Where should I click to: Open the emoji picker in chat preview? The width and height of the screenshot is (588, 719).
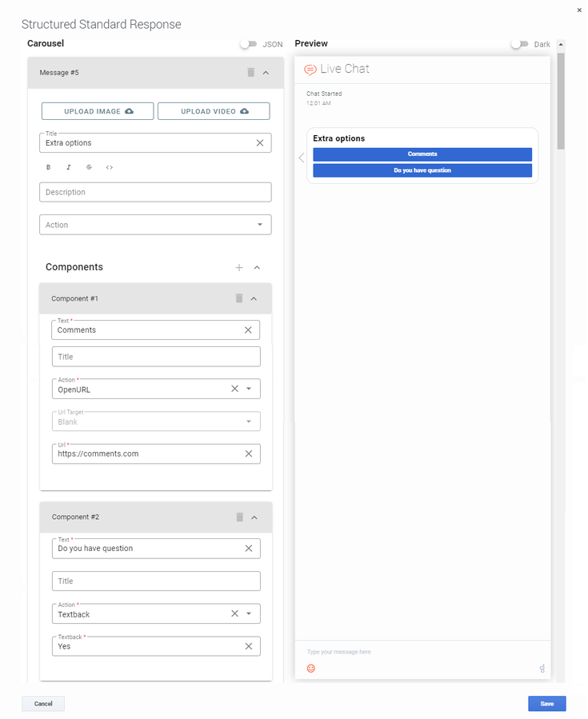pyautogui.click(x=311, y=669)
